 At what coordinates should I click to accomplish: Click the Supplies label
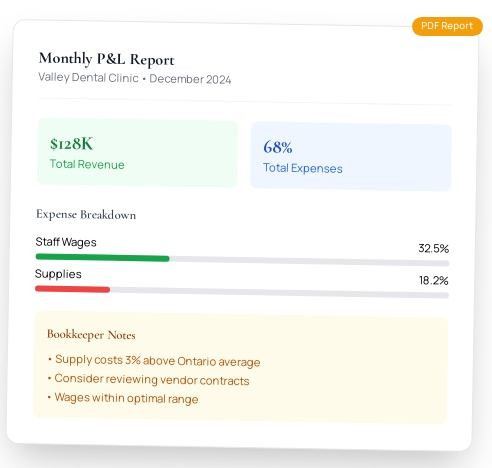click(x=58, y=274)
